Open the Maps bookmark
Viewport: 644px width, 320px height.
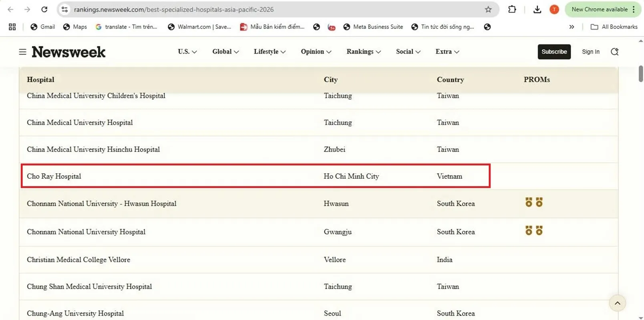click(x=75, y=27)
